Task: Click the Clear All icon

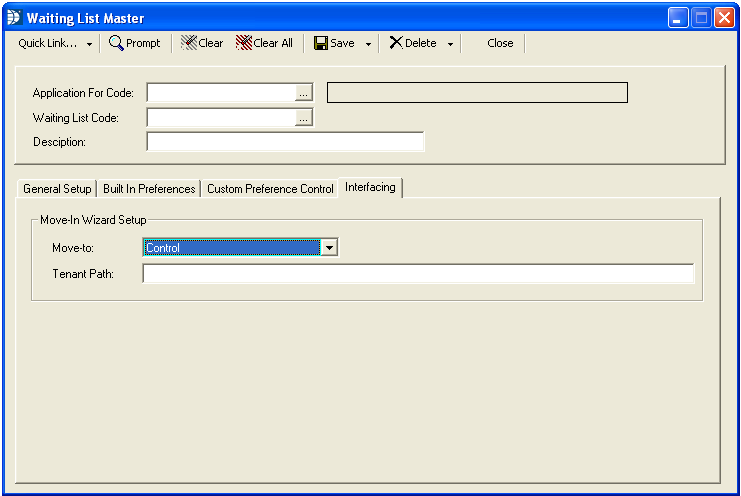Action: point(243,43)
